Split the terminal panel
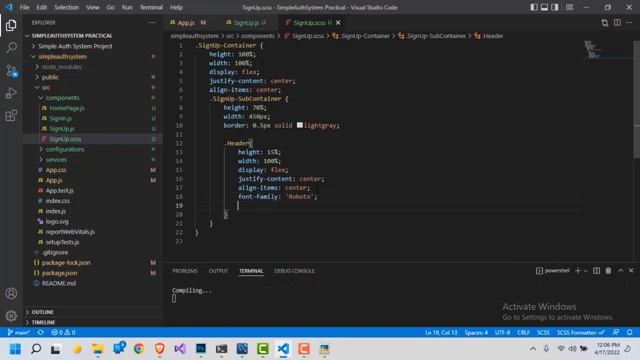The height and width of the screenshot is (360, 640). click(x=596, y=271)
